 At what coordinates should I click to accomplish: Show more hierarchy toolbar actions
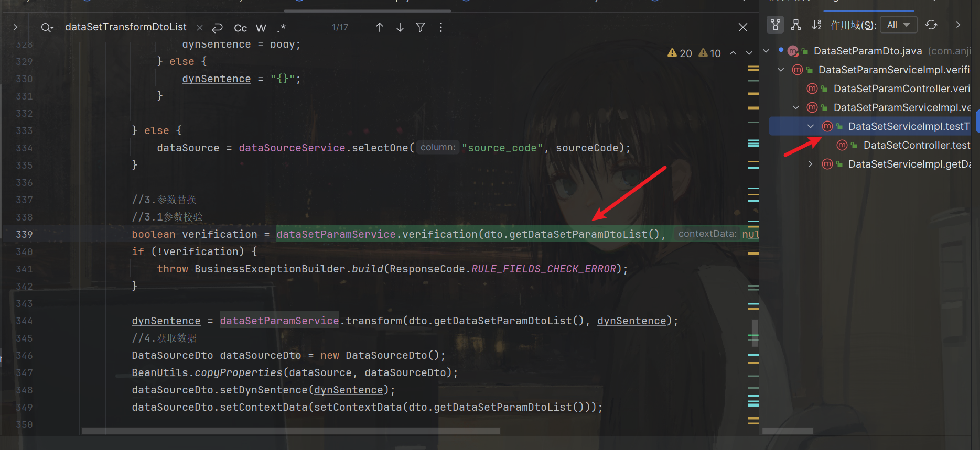coord(958,25)
